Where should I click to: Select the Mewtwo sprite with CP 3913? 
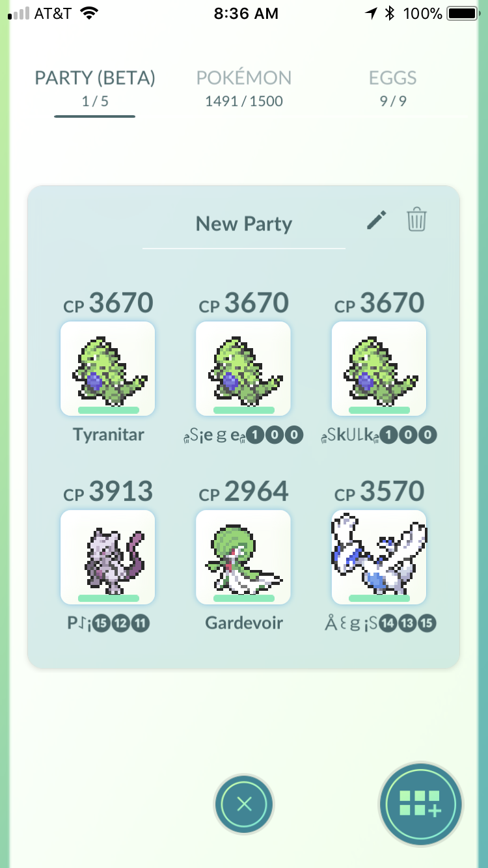coord(107,557)
